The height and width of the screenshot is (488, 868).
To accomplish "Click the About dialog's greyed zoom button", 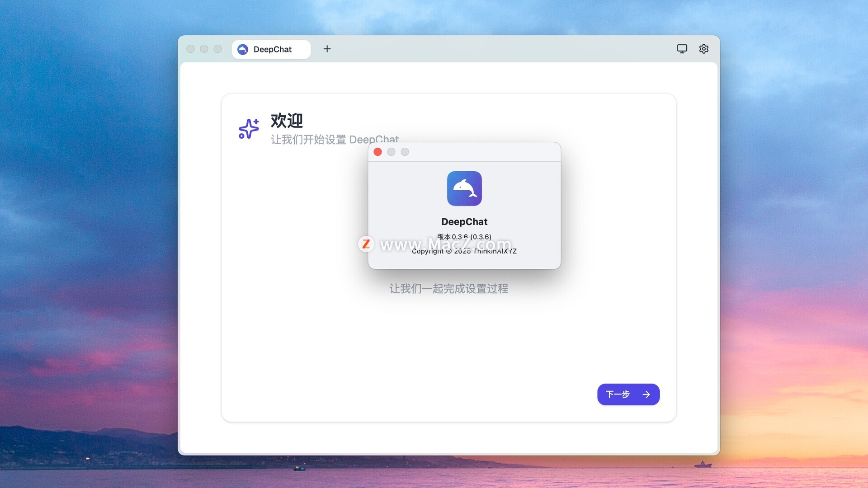I will [x=405, y=152].
